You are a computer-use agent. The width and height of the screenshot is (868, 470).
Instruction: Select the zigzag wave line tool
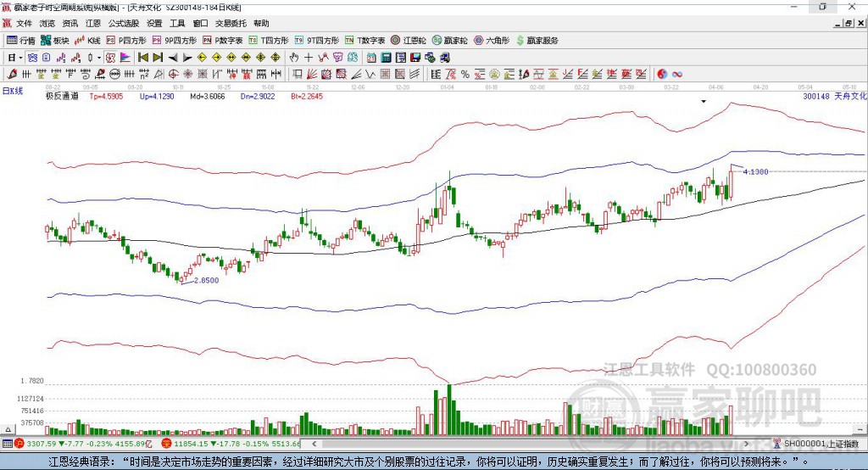pos(370,74)
